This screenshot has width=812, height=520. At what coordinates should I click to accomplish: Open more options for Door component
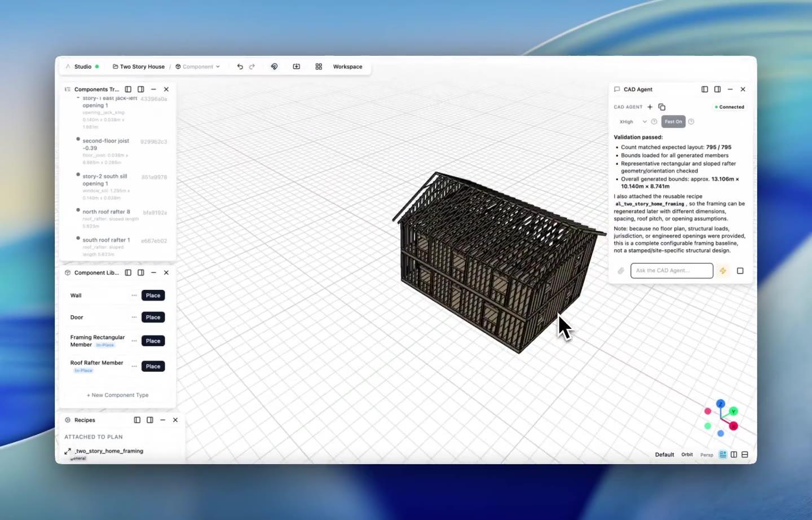click(134, 318)
